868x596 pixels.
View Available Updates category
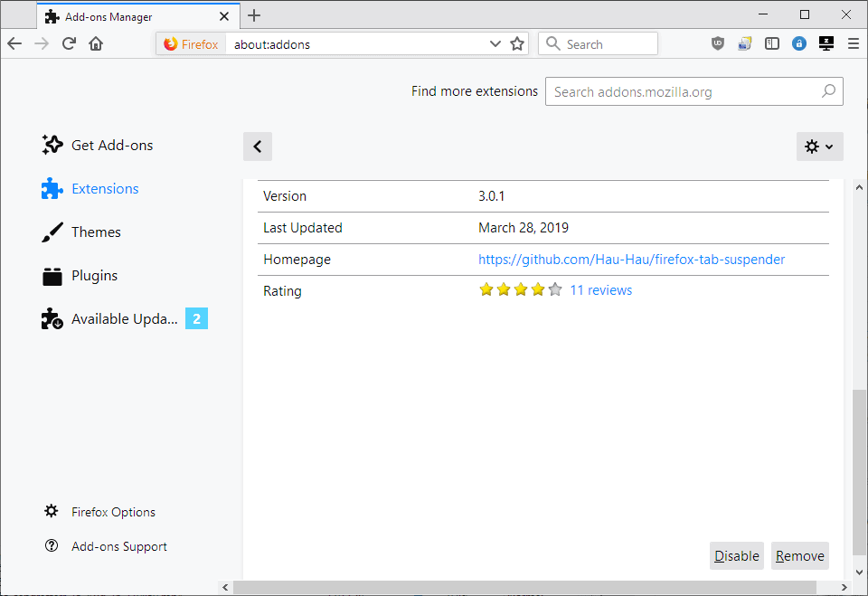(x=125, y=319)
